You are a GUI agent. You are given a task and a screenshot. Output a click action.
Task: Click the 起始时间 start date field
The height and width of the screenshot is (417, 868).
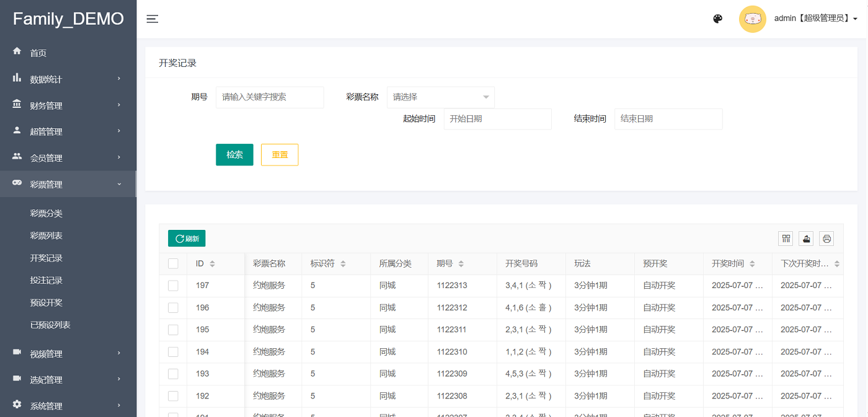point(497,119)
